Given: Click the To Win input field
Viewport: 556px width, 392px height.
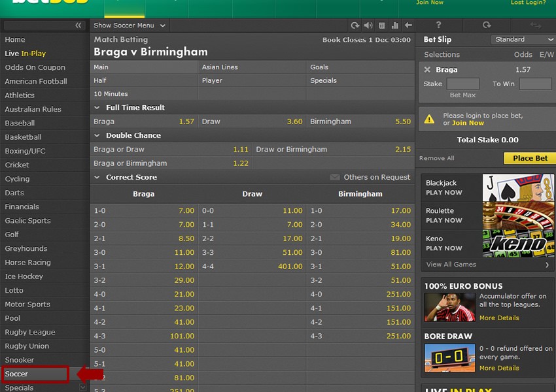Looking at the screenshot, I should coord(536,84).
